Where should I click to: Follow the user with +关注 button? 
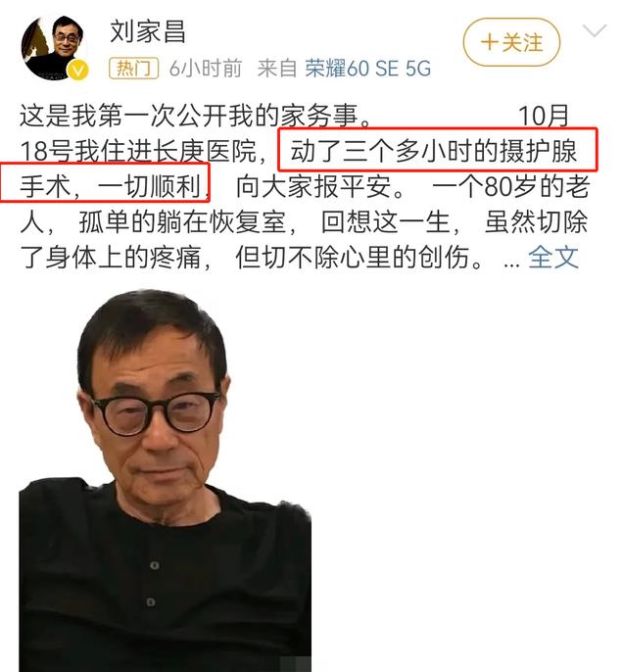pyautogui.click(x=511, y=42)
